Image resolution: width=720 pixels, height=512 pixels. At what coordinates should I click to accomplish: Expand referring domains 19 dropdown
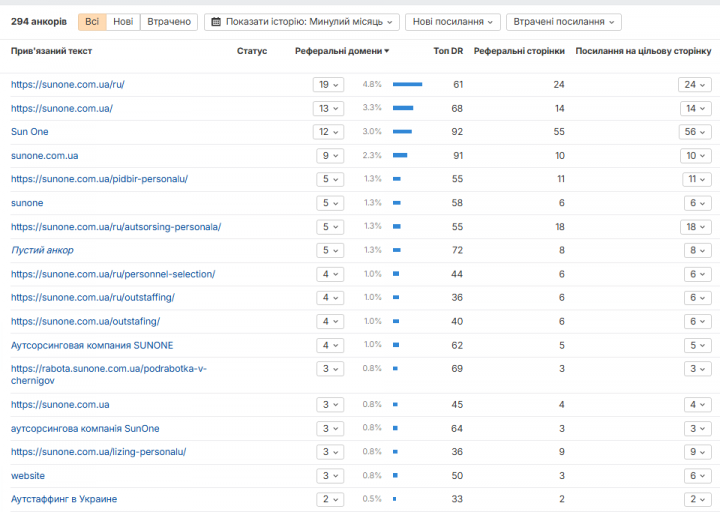328,84
